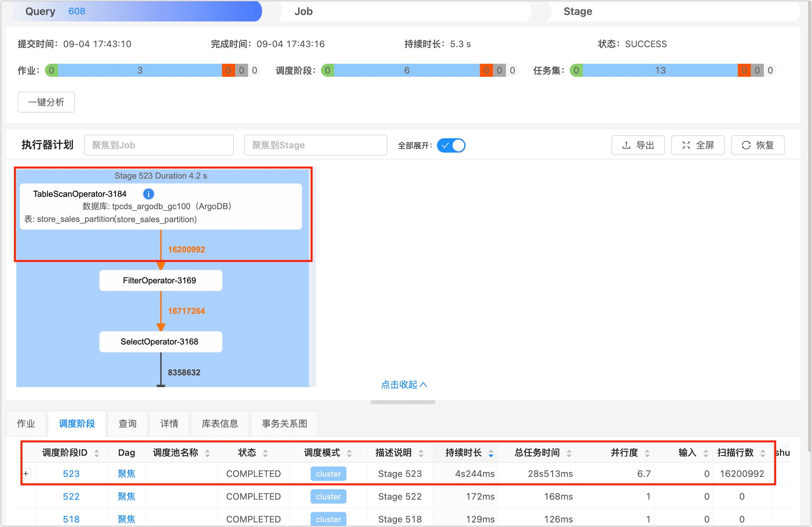Focus the 聚焦到Job input field
Screen dimensions: 812x527
[159, 145]
